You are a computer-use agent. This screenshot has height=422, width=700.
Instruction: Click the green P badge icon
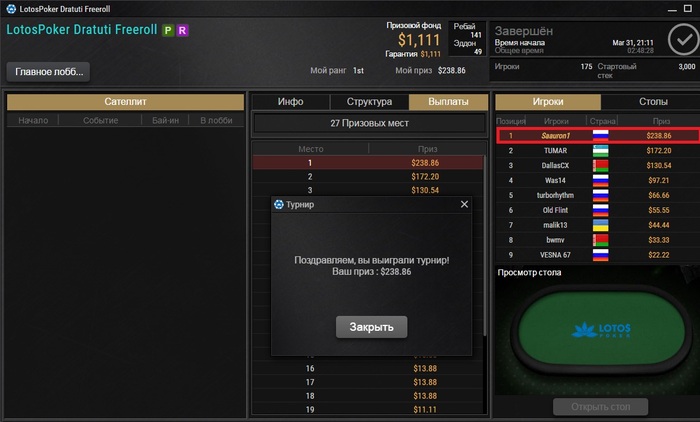pyautogui.click(x=168, y=30)
